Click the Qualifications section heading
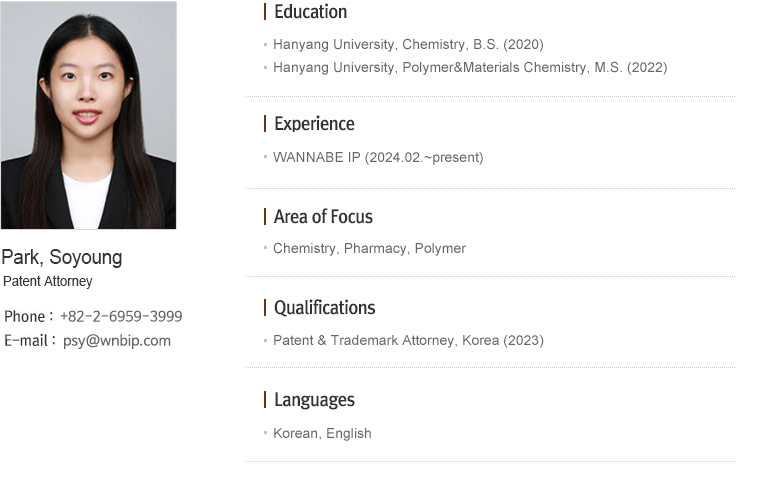 click(325, 308)
